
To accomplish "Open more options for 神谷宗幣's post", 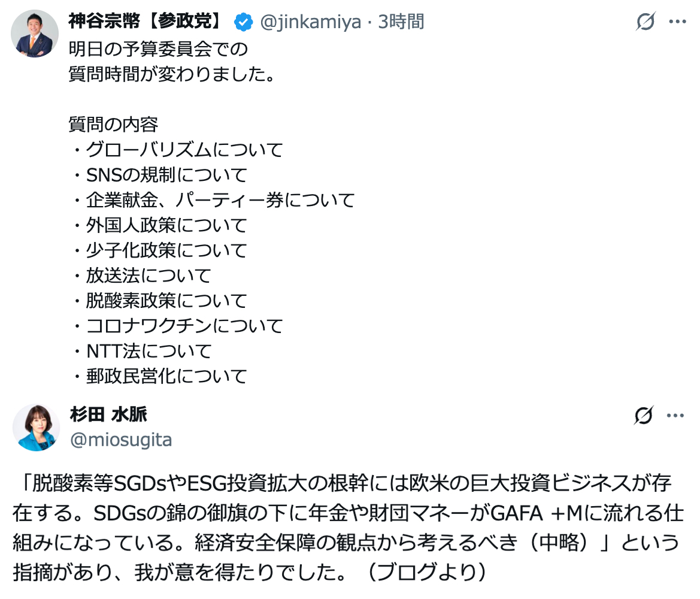I will point(677,23).
